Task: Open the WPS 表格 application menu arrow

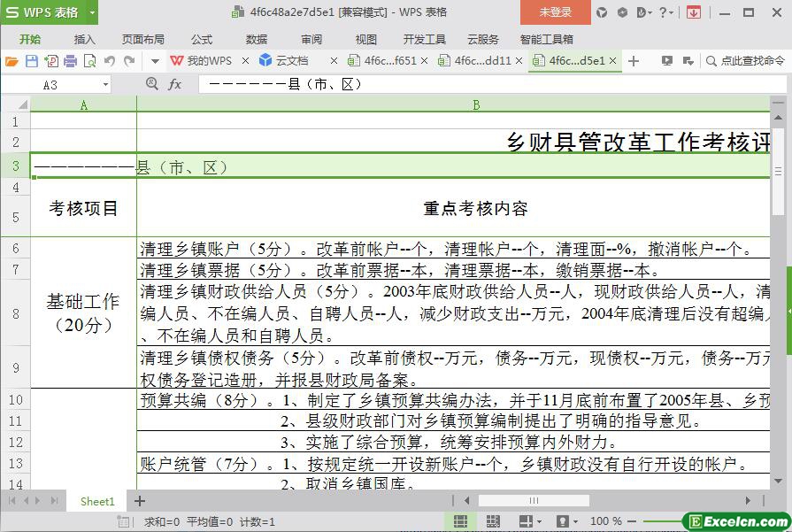Action: coord(92,12)
